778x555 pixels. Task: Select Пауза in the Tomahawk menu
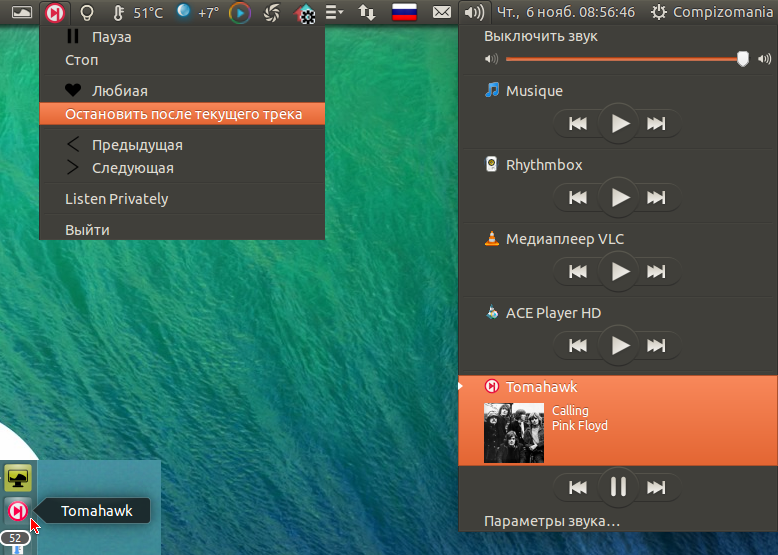(x=182, y=37)
